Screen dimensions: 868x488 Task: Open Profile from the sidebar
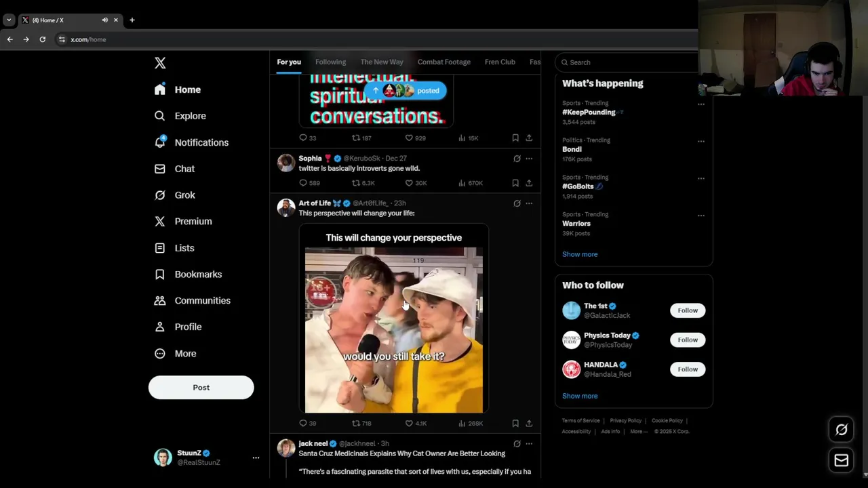[x=178, y=327]
